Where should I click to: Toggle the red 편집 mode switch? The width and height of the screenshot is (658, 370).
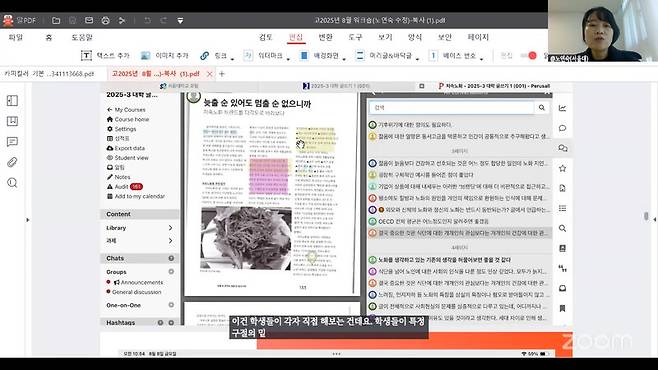pos(529,55)
